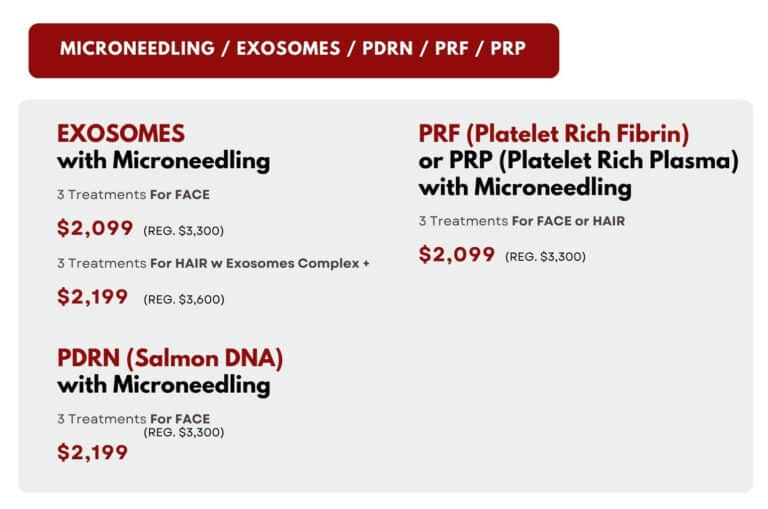Click "with Microneedling" under the PRP line
The height and width of the screenshot is (509, 768).
click(x=525, y=187)
